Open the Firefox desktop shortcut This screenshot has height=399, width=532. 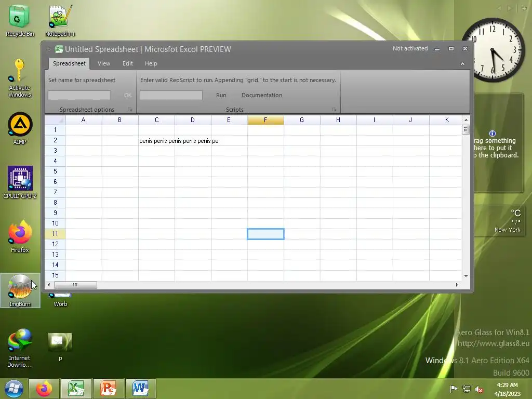[20, 236]
